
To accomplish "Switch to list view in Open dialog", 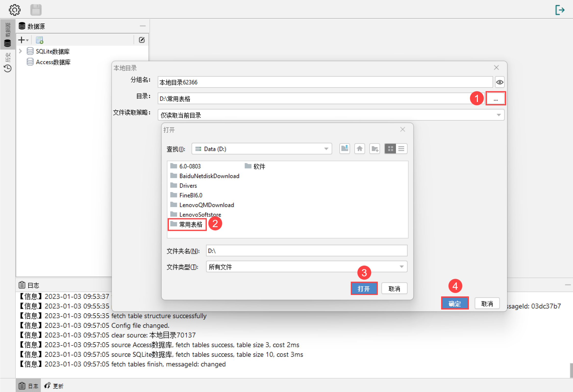I will (401, 149).
